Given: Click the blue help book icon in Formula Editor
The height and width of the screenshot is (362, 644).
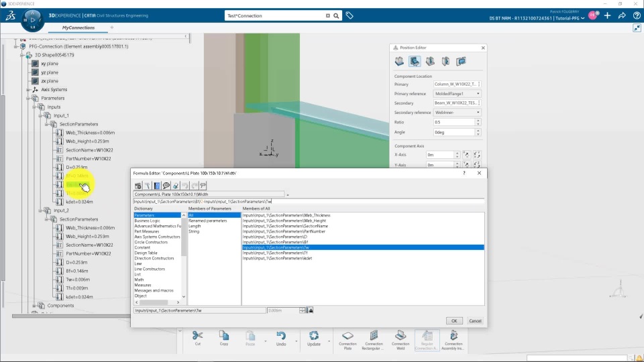Looking at the screenshot, I should coord(157,186).
